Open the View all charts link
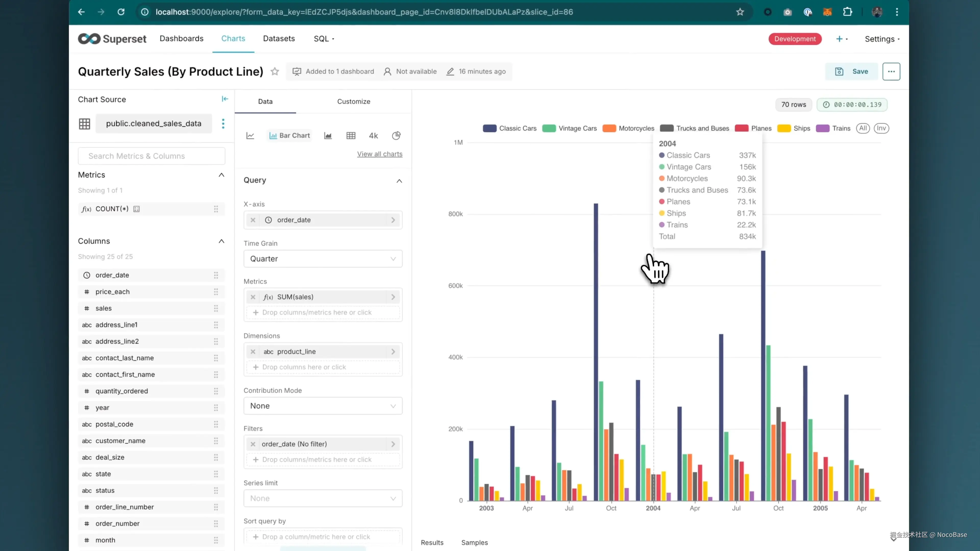The height and width of the screenshot is (551, 980). 379,154
